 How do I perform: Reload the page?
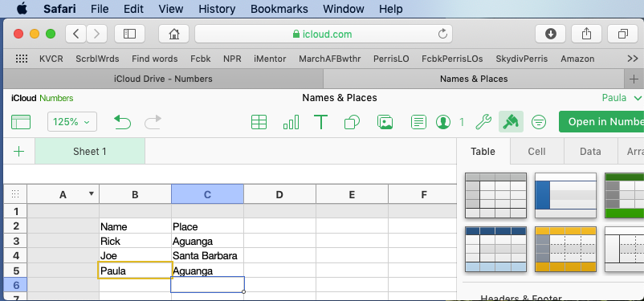pos(442,34)
